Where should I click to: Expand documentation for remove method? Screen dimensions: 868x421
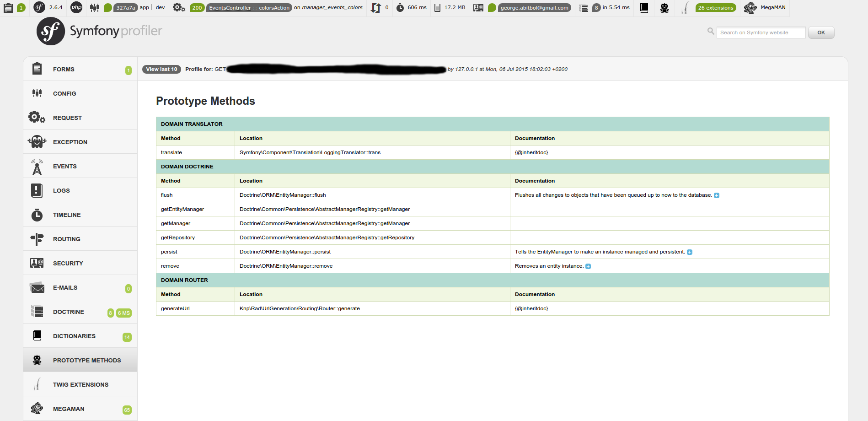click(588, 266)
